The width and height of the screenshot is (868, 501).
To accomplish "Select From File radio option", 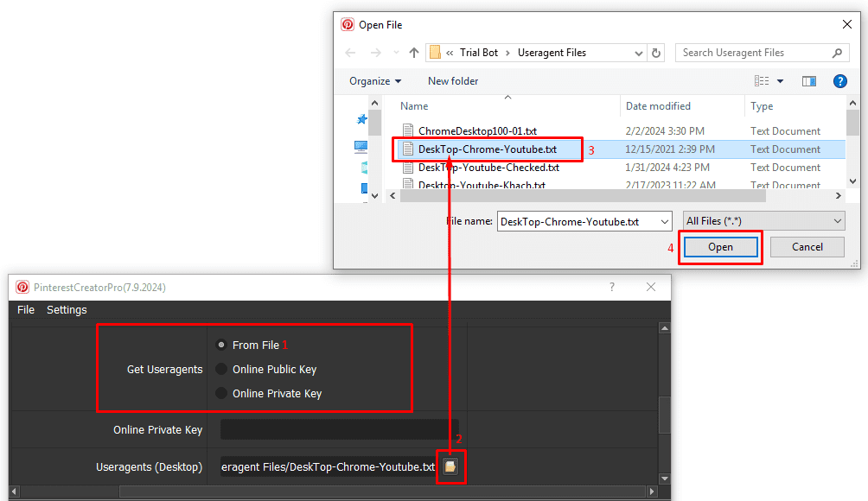I will [x=221, y=345].
